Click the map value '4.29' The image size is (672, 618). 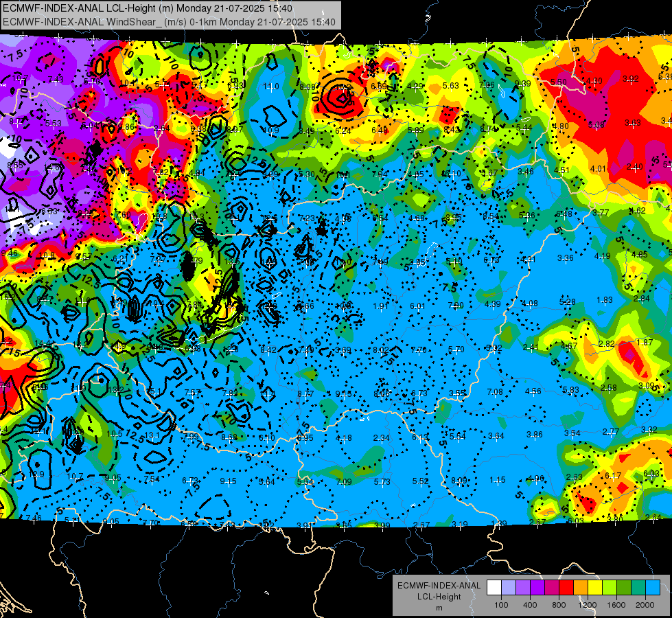415,86
